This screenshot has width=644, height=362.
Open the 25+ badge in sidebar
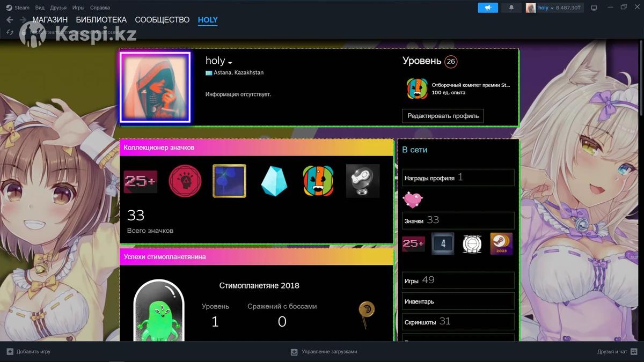pos(414,244)
